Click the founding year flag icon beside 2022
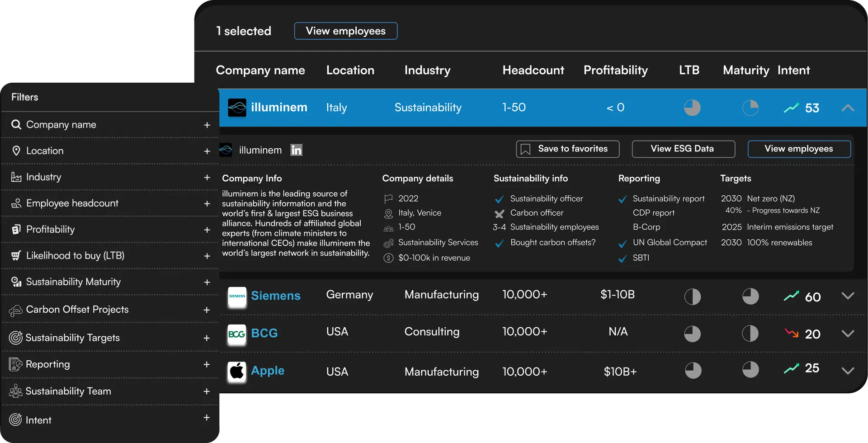This screenshot has width=868, height=443. click(388, 198)
